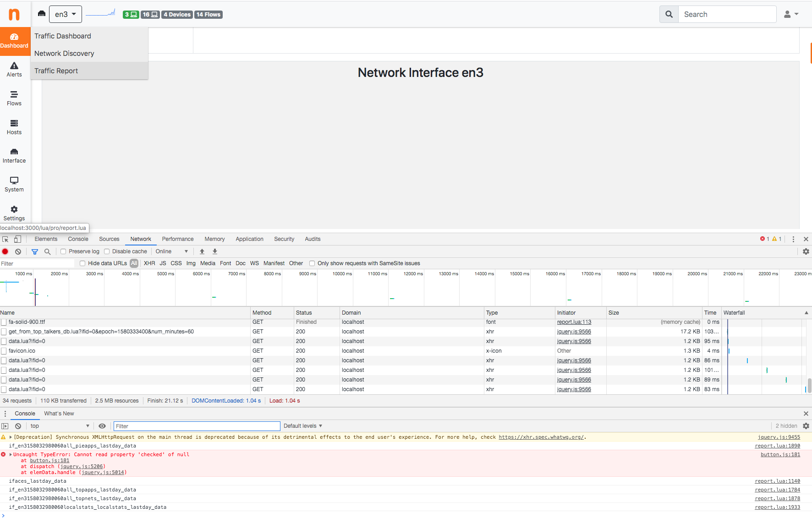The height and width of the screenshot is (518, 812).
Task: Export the network log as HAR
Action: tap(214, 251)
